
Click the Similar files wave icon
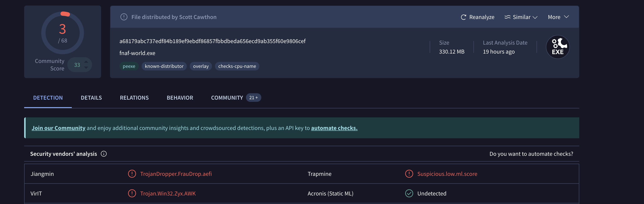(x=507, y=17)
